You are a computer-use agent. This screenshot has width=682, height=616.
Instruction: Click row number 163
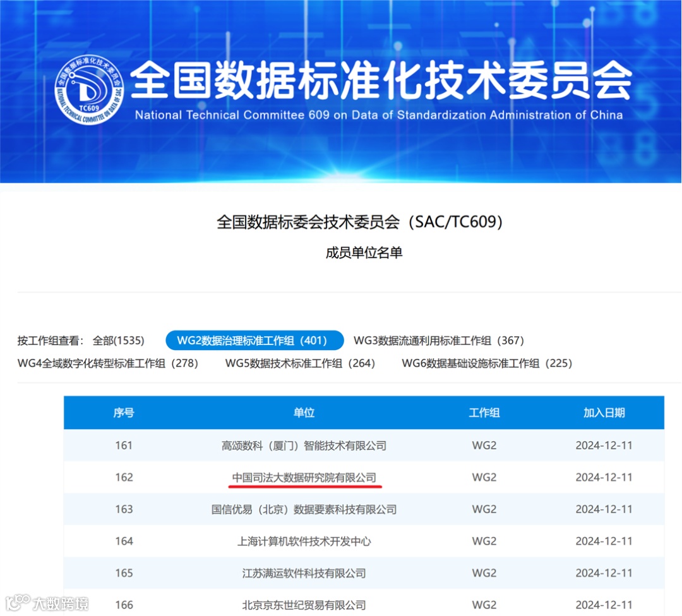[x=124, y=509]
